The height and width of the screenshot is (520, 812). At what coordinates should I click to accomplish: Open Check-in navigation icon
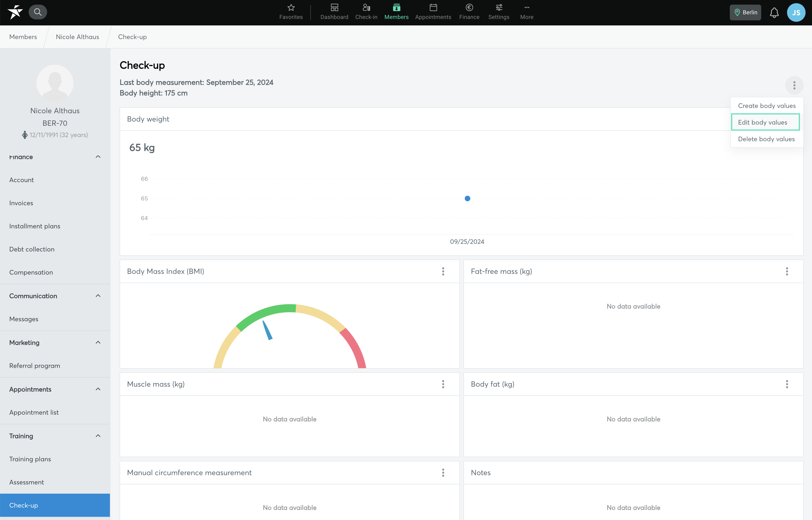(x=366, y=7)
